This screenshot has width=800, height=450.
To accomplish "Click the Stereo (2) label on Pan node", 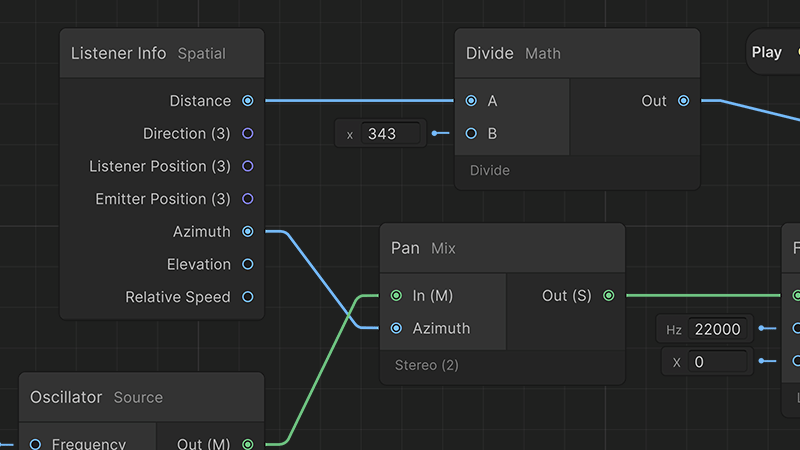I will tap(427, 365).
